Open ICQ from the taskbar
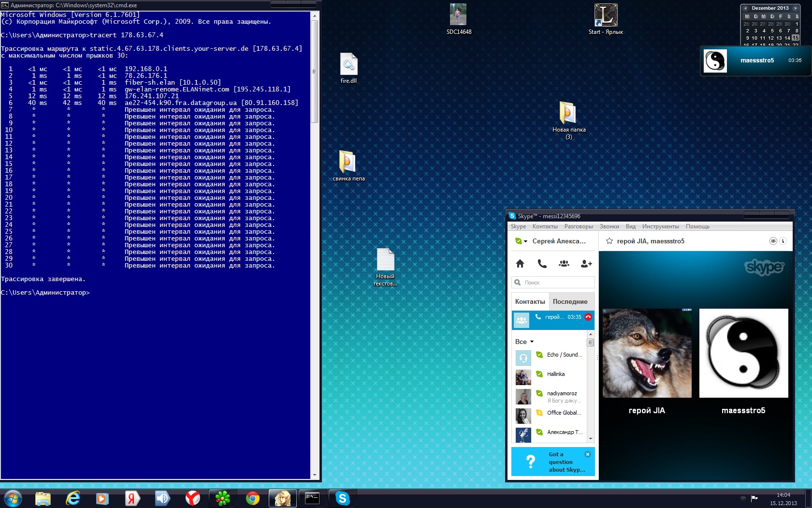Screen dimensions: 812x508 [x=223, y=498]
